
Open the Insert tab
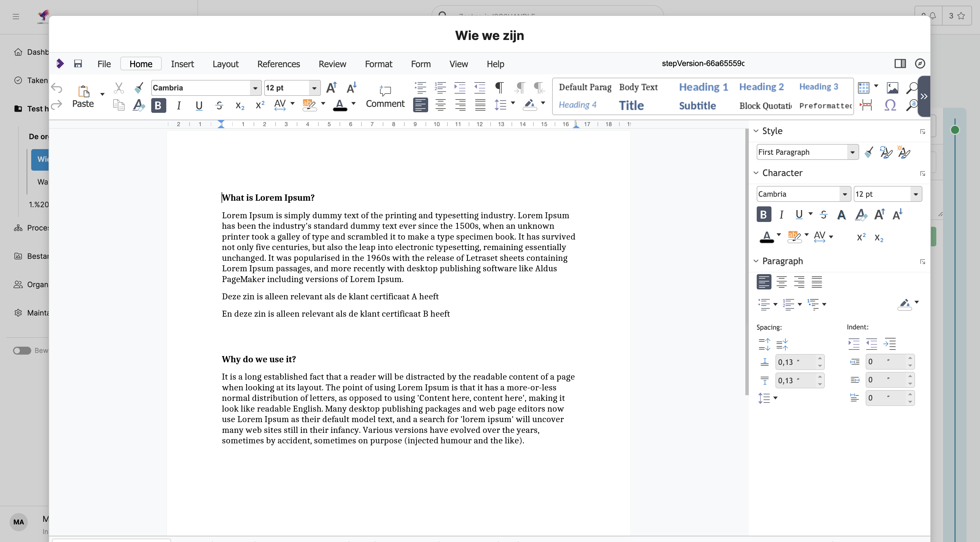[x=182, y=64]
